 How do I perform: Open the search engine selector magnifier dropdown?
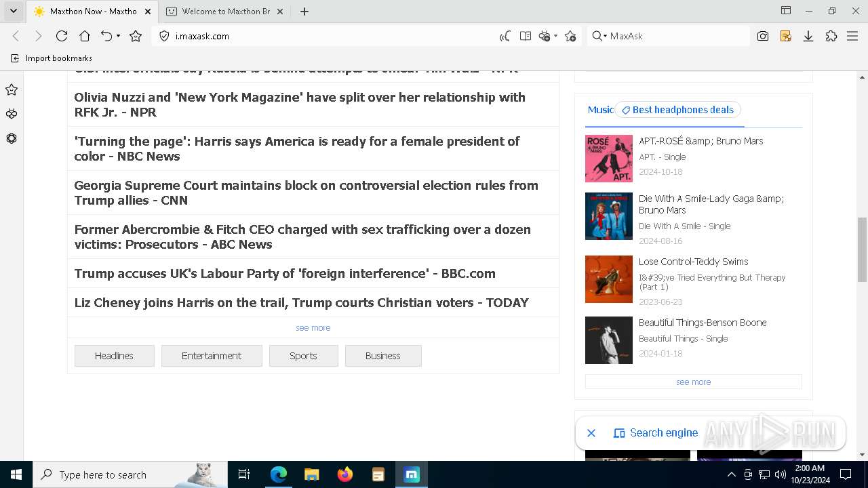(x=599, y=36)
